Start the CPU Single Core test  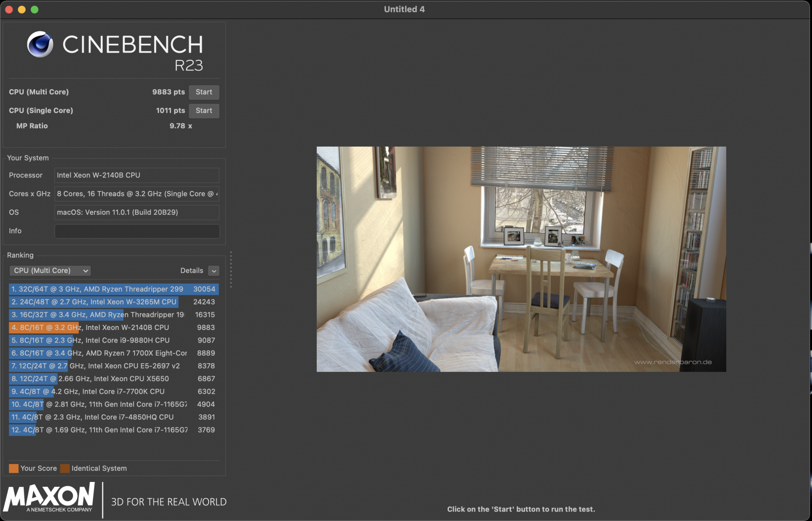tap(204, 110)
